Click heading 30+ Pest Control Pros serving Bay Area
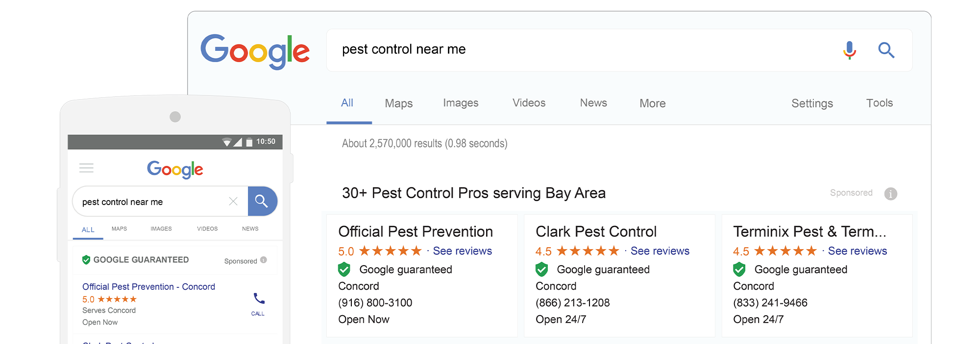 pos(474,193)
